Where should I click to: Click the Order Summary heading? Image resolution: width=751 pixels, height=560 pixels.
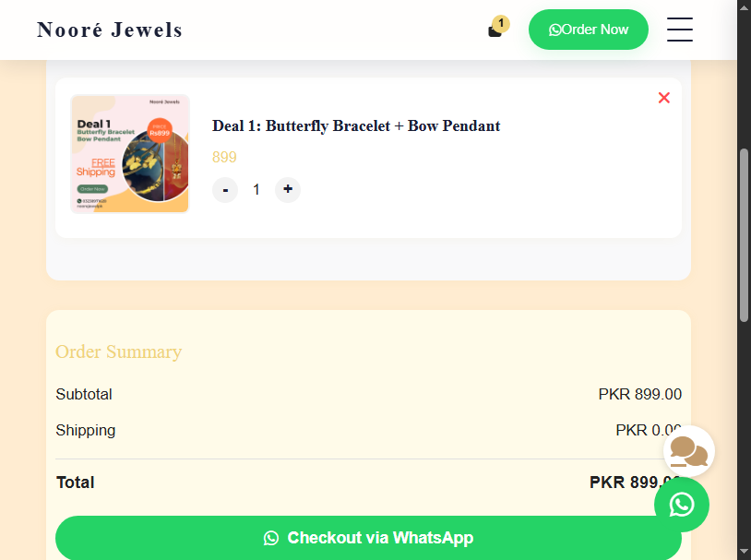[118, 351]
